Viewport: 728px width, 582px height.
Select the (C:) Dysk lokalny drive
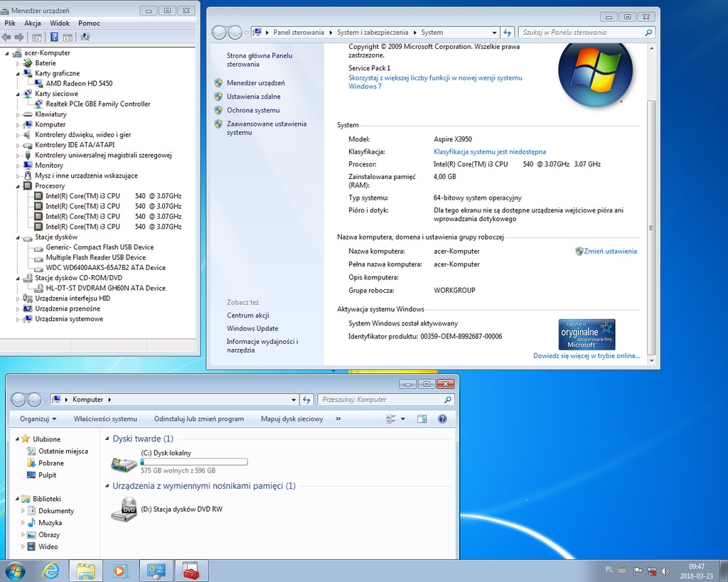coord(179,461)
